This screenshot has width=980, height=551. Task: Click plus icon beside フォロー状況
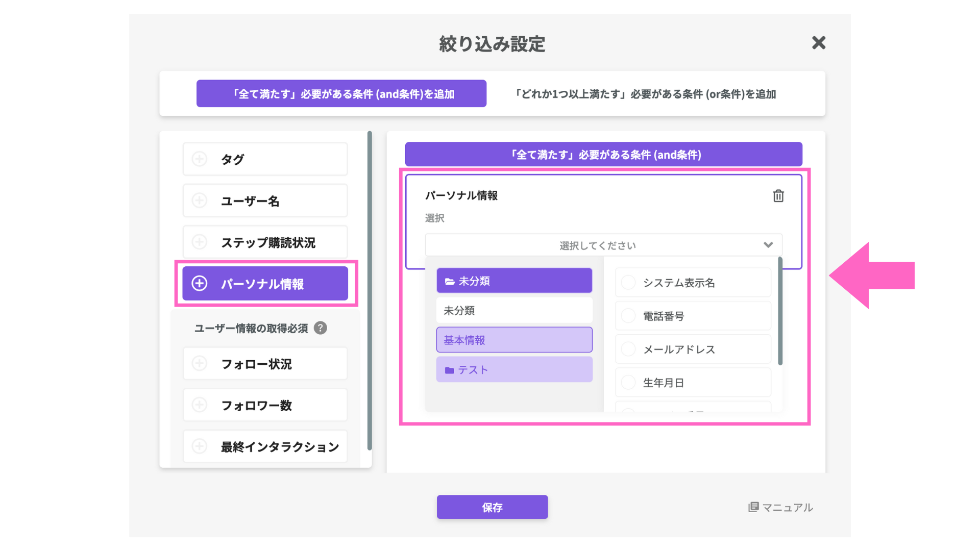coord(200,363)
